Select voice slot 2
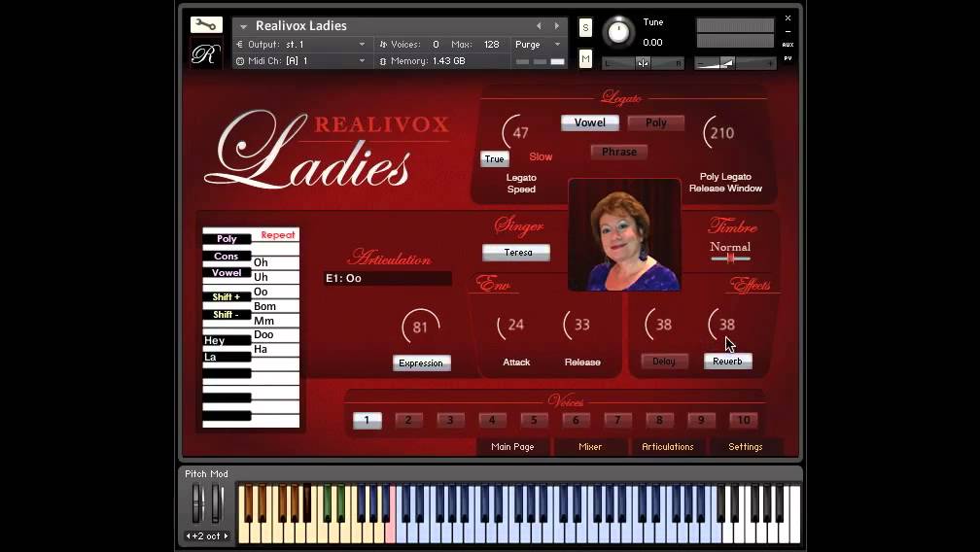980x552 pixels. click(x=408, y=420)
